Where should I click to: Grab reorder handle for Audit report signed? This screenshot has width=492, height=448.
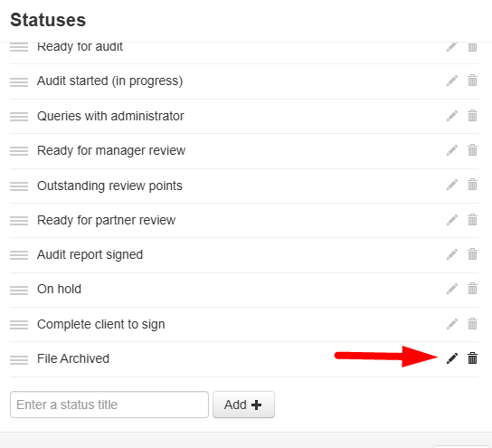pyautogui.click(x=19, y=255)
